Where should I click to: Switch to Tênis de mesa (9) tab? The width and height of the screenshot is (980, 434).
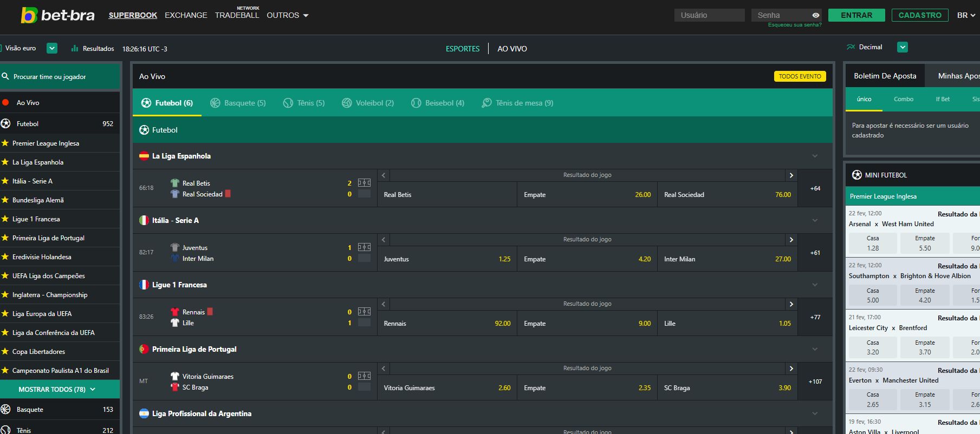point(518,103)
